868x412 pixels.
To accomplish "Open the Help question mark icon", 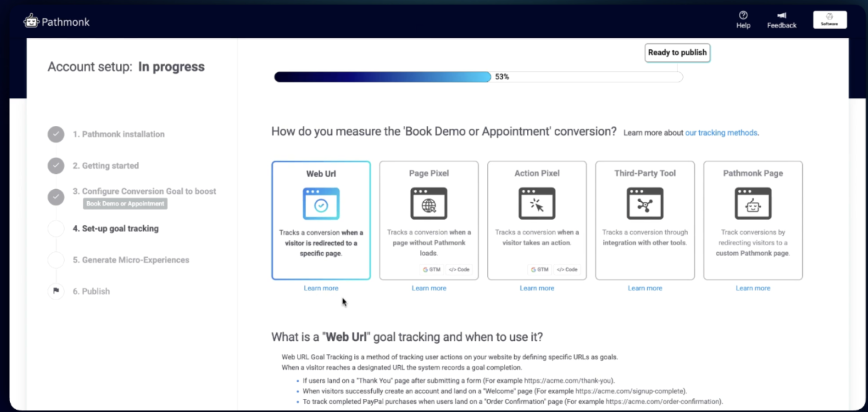I will pyautogui.click(x=743, y=15).
